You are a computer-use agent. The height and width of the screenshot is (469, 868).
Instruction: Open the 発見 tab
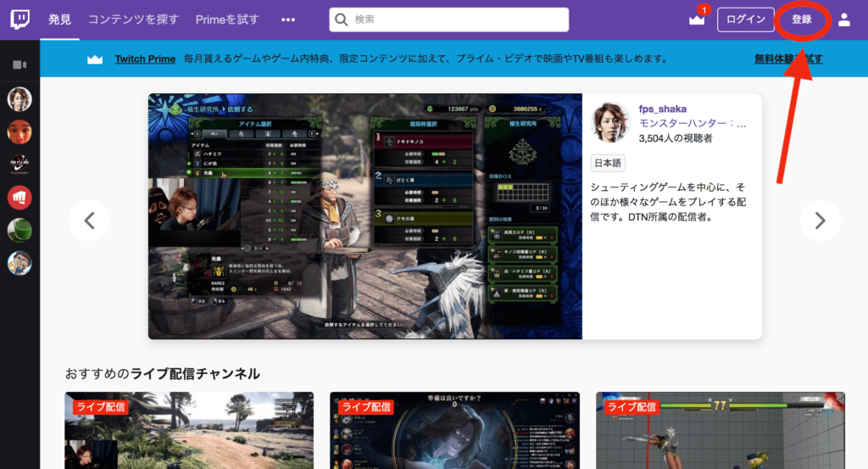[x=59, y=20]
